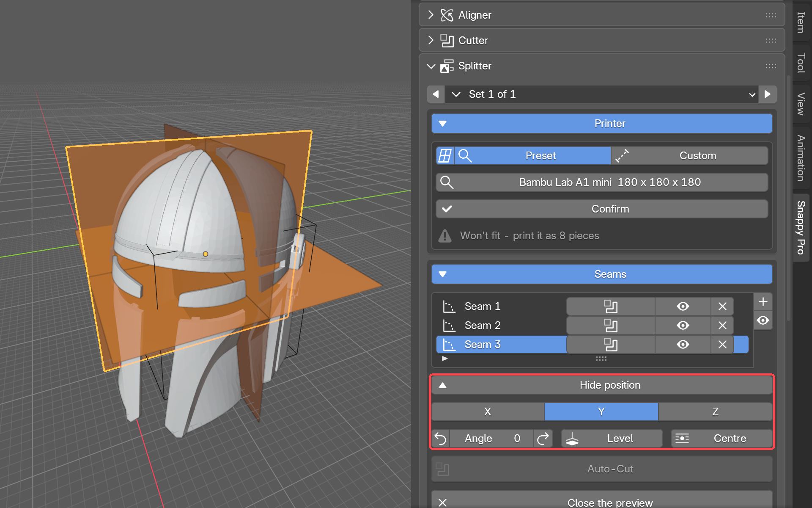Rotate angle counter-clockwise arrow
The width and height of the screenshot is (812, 508).
coord(441,439)
